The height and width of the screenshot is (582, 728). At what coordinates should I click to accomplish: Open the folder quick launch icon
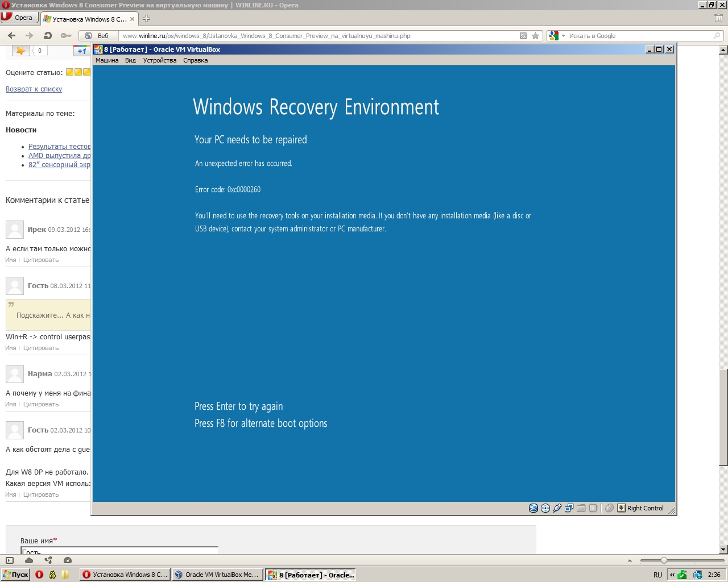(65, 575)
